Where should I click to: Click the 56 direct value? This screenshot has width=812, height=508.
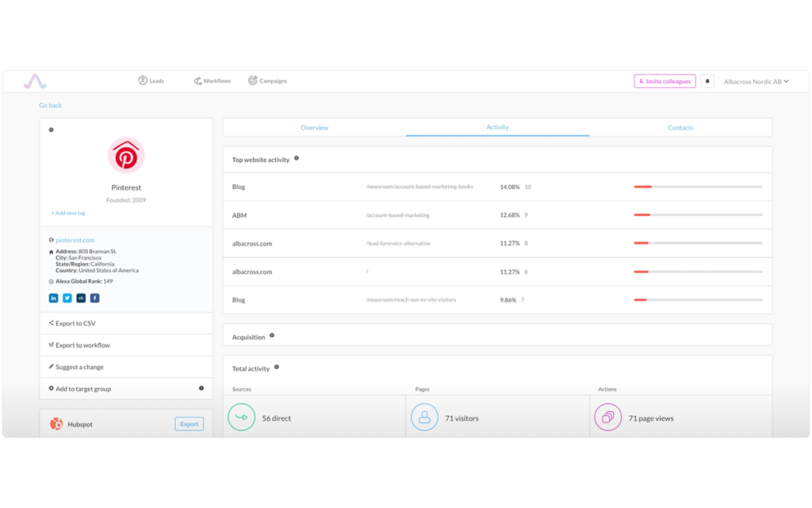(x=276, y=419)
